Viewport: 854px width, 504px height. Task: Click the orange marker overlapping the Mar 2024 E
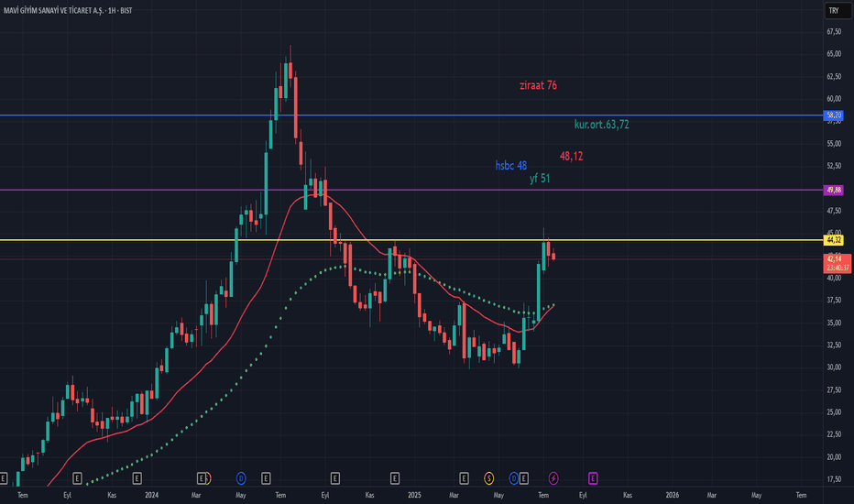(208, 478)
